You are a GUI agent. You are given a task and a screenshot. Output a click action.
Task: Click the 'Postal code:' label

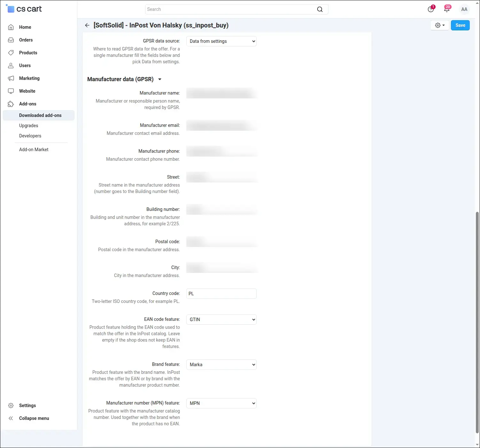coord(168,242)
